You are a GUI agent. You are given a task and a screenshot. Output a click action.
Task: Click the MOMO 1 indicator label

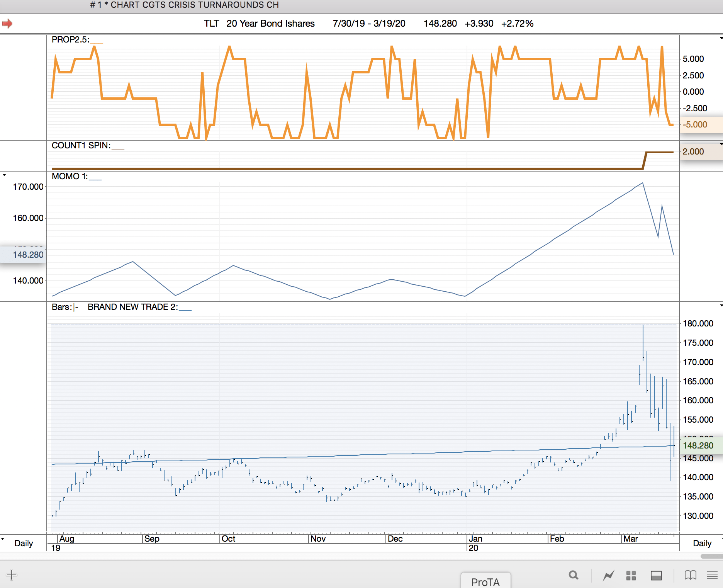coord(70,176)
